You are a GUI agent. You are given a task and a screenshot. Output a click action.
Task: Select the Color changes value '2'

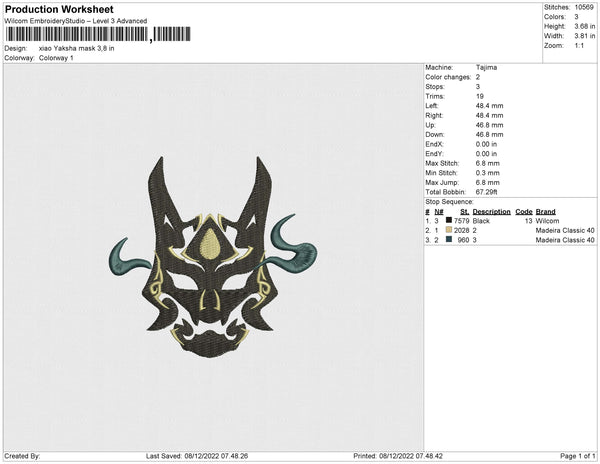click(x=478, y=77)
